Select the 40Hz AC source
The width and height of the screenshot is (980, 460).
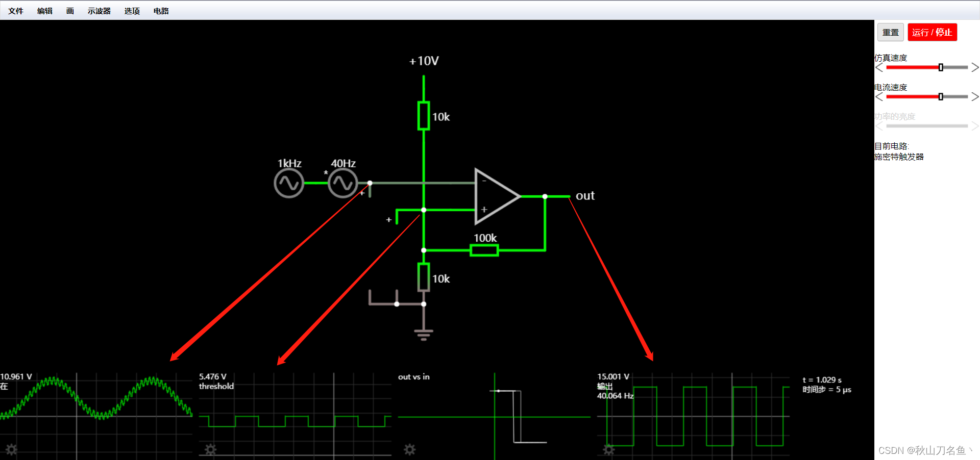coord(342,183)
